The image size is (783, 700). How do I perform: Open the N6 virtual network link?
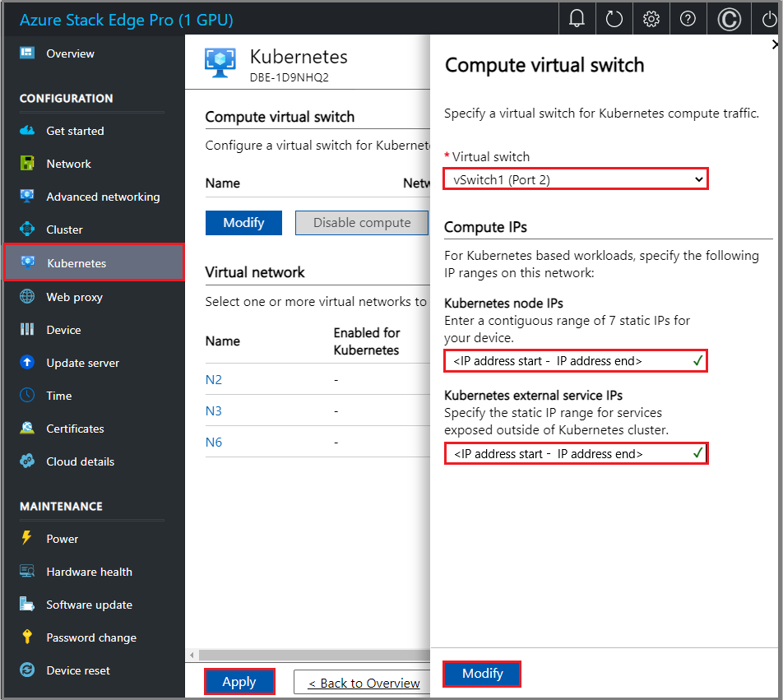[x=214, y=443]
